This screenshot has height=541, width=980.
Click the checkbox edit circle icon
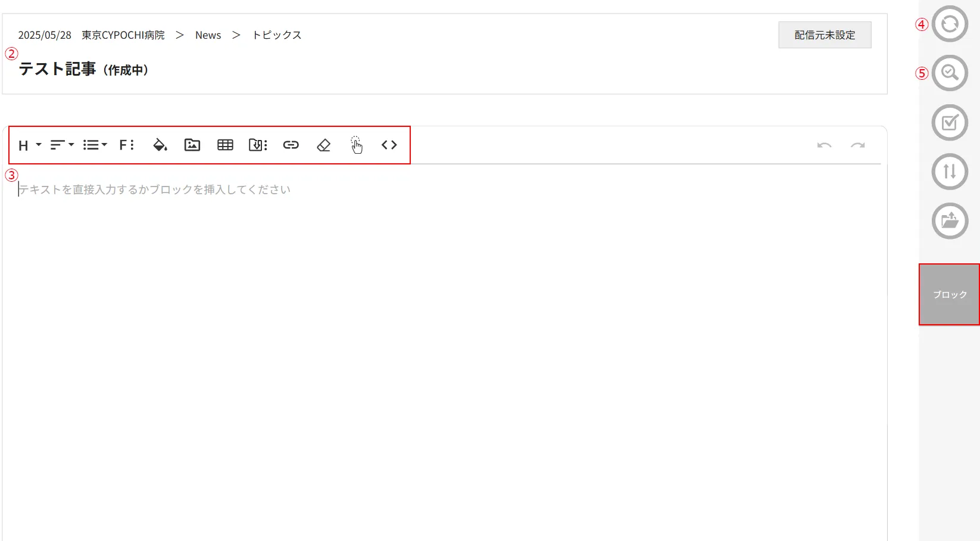[950, 122]
